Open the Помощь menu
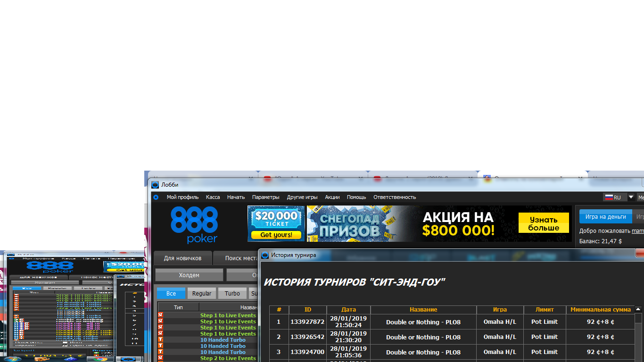644x362 pixels. point(356,197)
